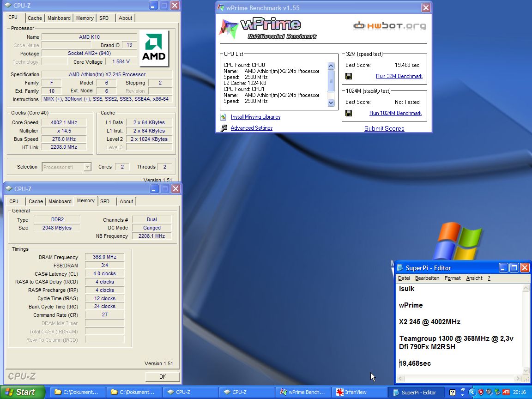Click the red shield security tray icon
This screenshot has height=399, width=532.
tap(481, 392)
